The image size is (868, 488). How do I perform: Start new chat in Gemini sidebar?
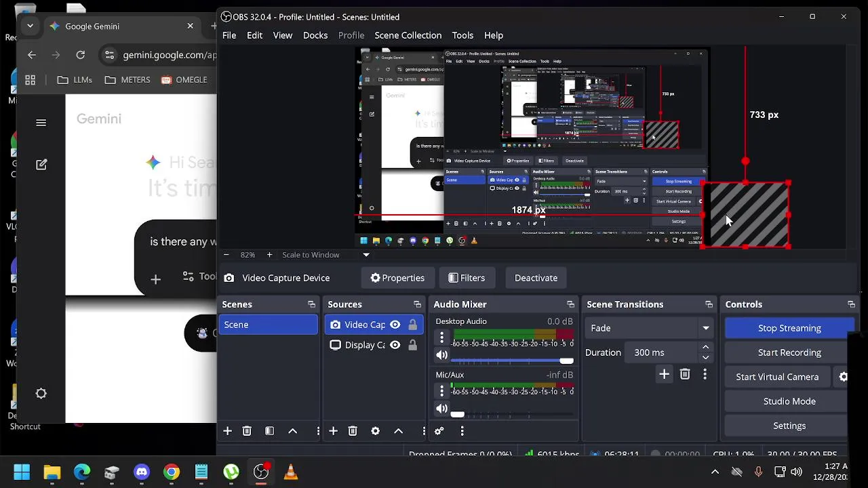pos(41,164)
